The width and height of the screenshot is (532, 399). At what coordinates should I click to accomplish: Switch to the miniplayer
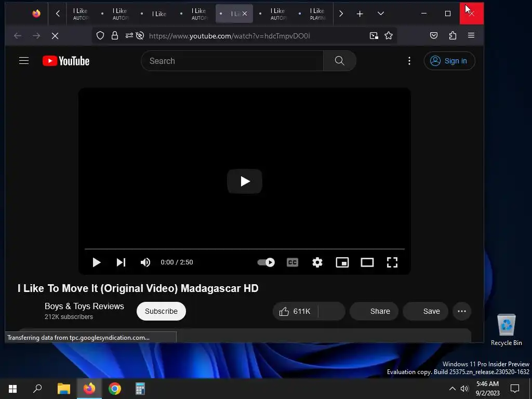click(x=342, y=262)
